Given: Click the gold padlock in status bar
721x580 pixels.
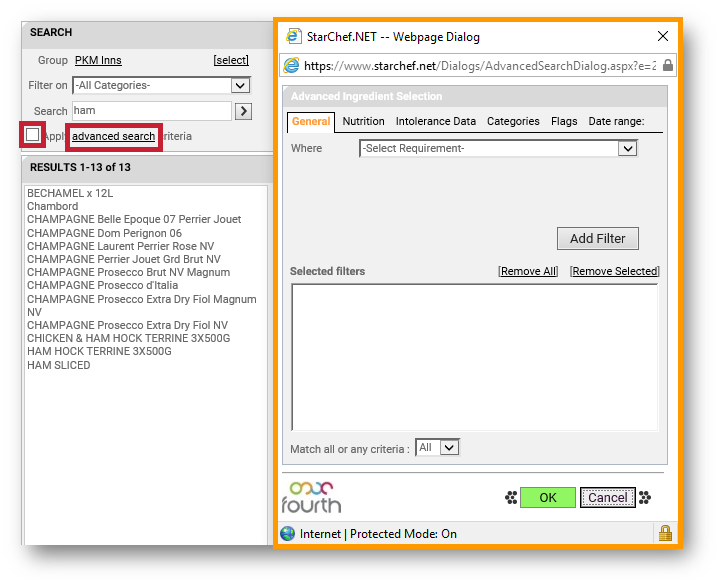Looking at the screenshot, I should [x=664, y=533].
